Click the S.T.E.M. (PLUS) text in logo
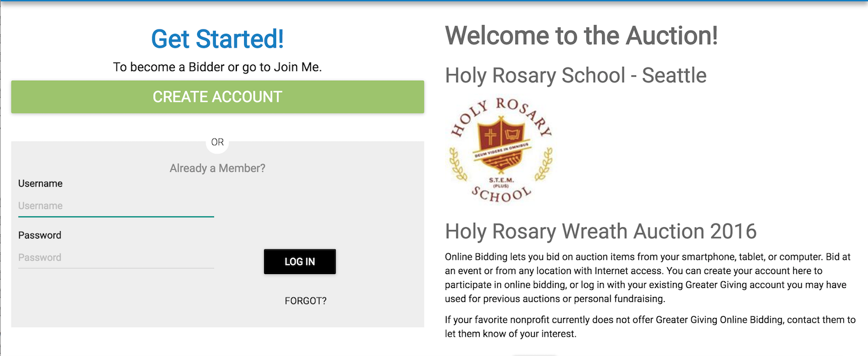The width and height of the screenshot is (868, 356). 501,181
